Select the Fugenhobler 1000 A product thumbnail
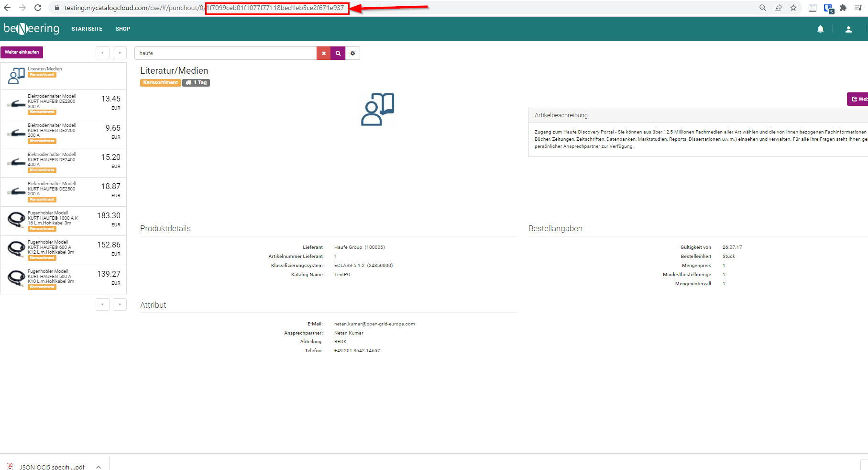The width and height of the screenshot is (868, 470). (x=16, y=220)
